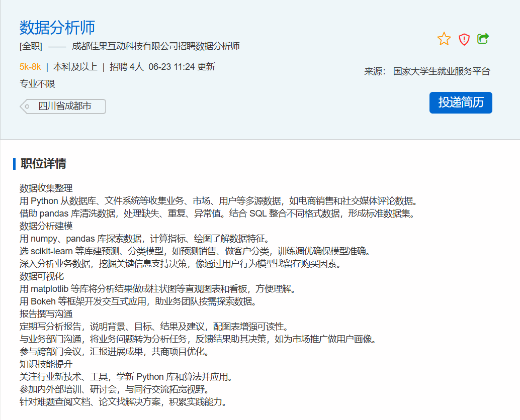The image size is (520, 420).
Task: Click the [全职] job type label
Action: click(31, 47)
